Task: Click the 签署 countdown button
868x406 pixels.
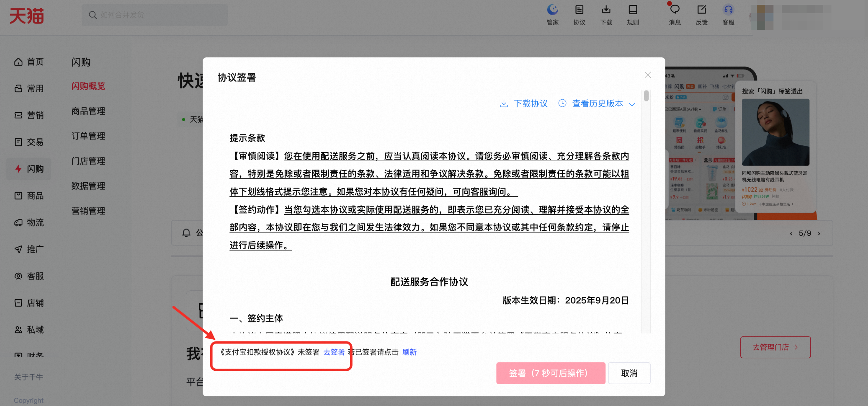Action: (551, 373)
